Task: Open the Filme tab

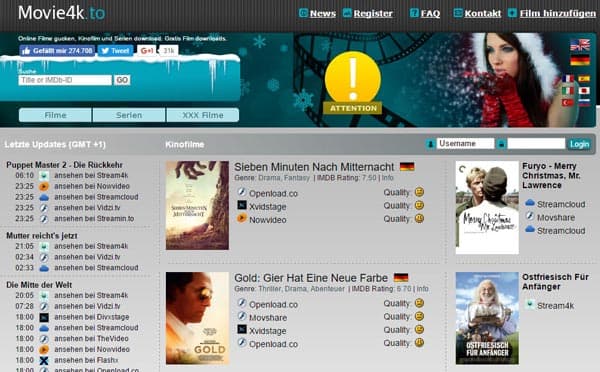Action: [x=55, y=115]
